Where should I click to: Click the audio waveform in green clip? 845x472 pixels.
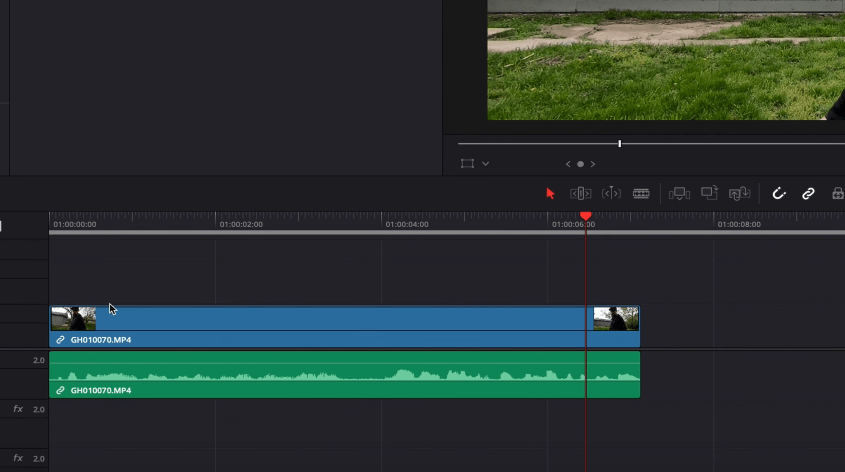click(x=345, y=375)
